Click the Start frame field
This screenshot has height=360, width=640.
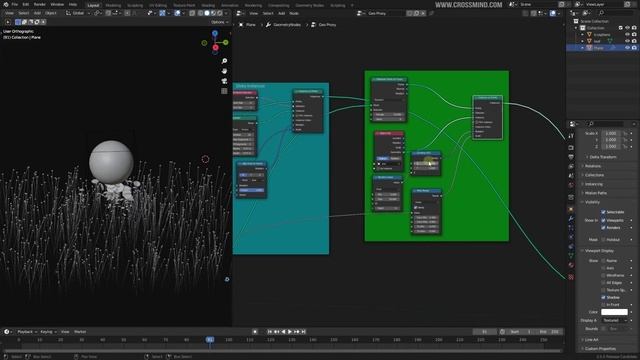521,332
